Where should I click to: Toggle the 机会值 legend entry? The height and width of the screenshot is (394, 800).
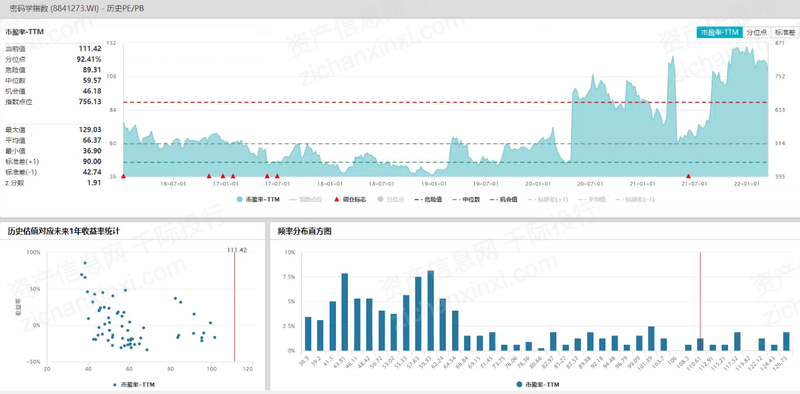pos(504,200)
